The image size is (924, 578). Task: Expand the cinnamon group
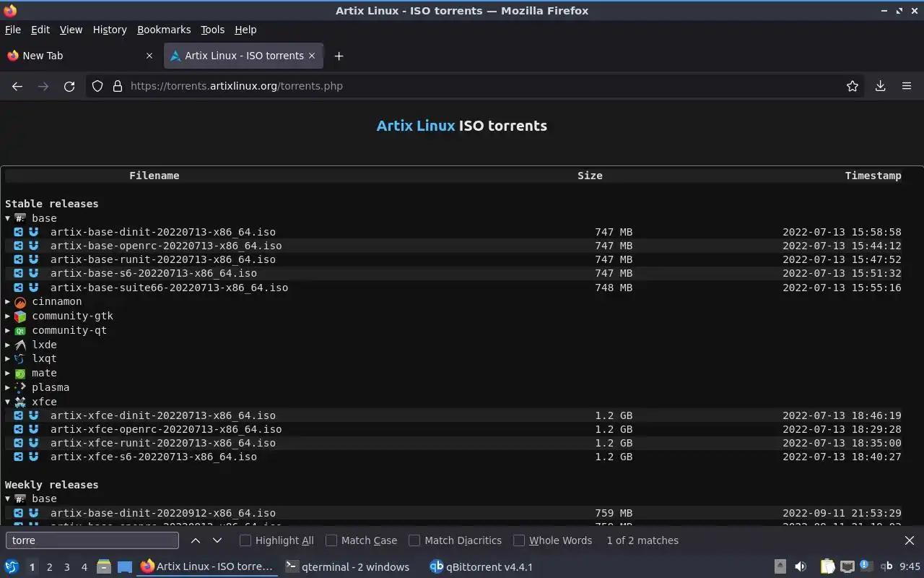8,301
